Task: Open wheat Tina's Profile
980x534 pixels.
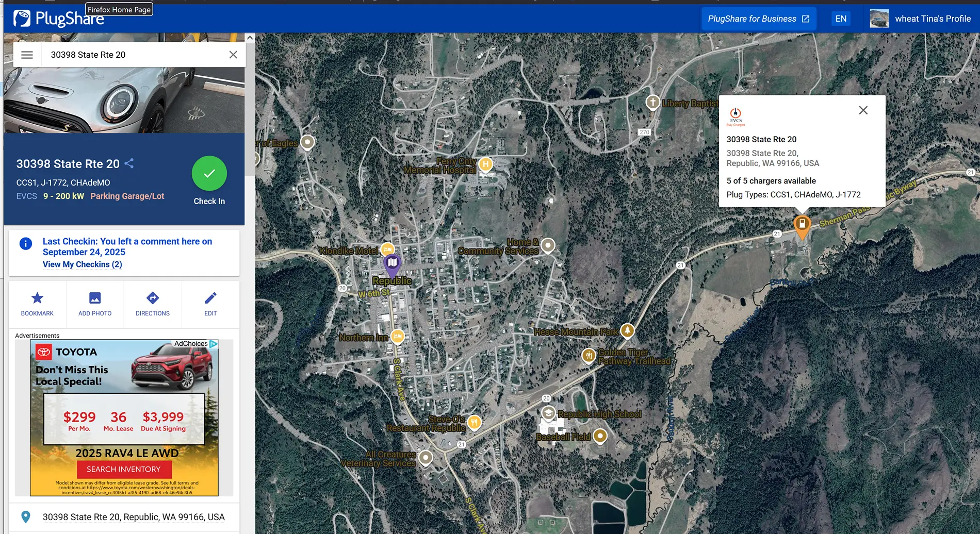Action: 933,19
